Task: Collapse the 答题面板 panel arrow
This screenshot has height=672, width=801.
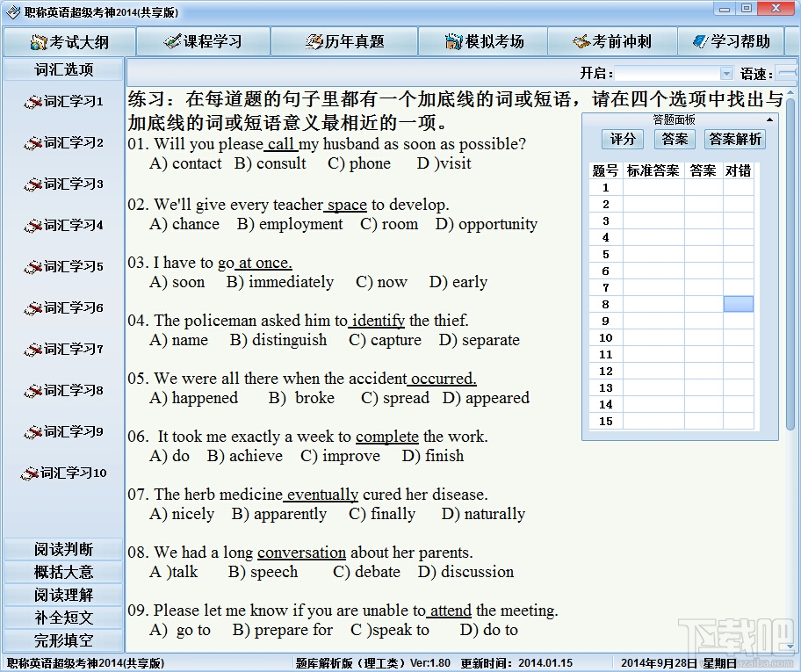Action: click(770, 119)
